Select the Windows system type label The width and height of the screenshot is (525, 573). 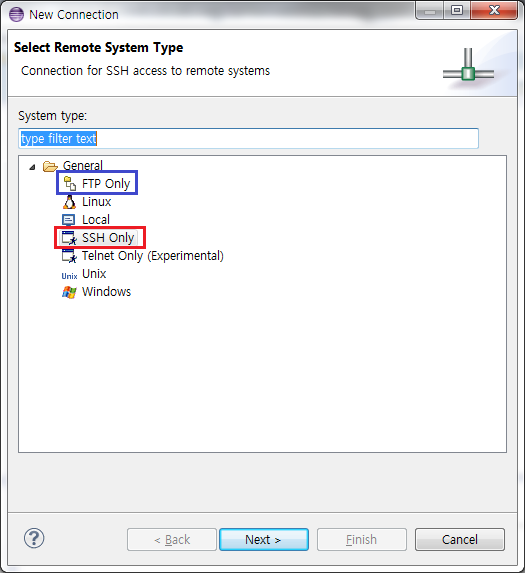pyautogui.click(x=106, y=292)
